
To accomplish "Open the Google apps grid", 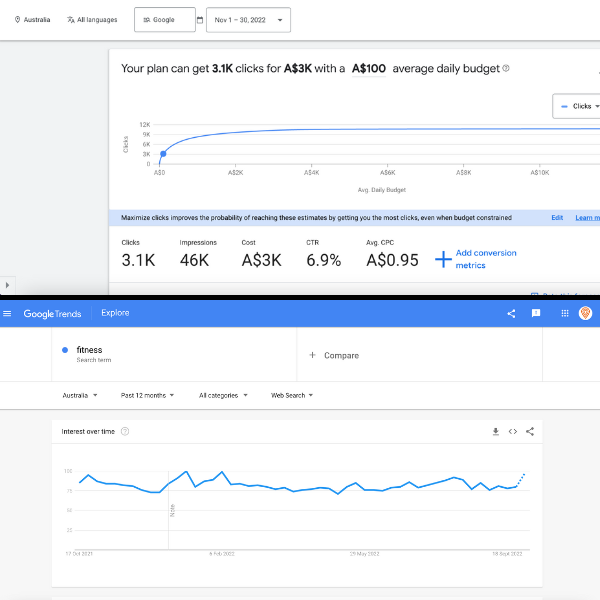I will (x=564, y=313).
